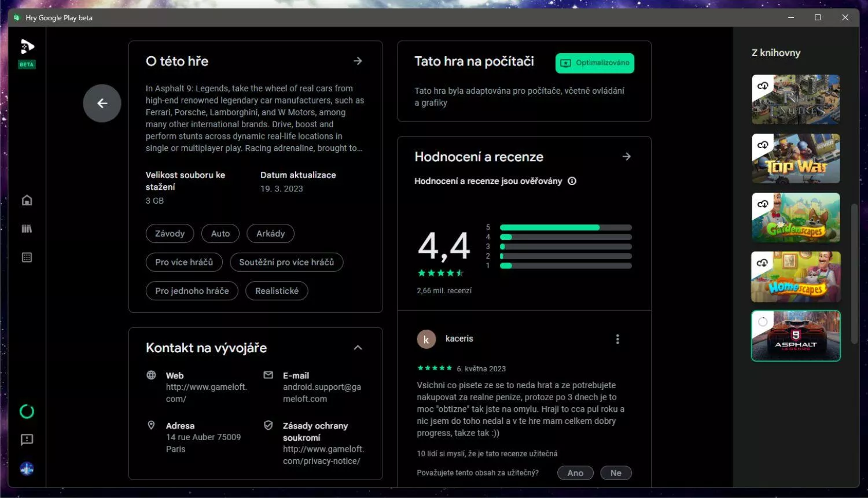Screen dimensions: 868x498
Task: Open the All games grid in sidebar
Action: 27,257
